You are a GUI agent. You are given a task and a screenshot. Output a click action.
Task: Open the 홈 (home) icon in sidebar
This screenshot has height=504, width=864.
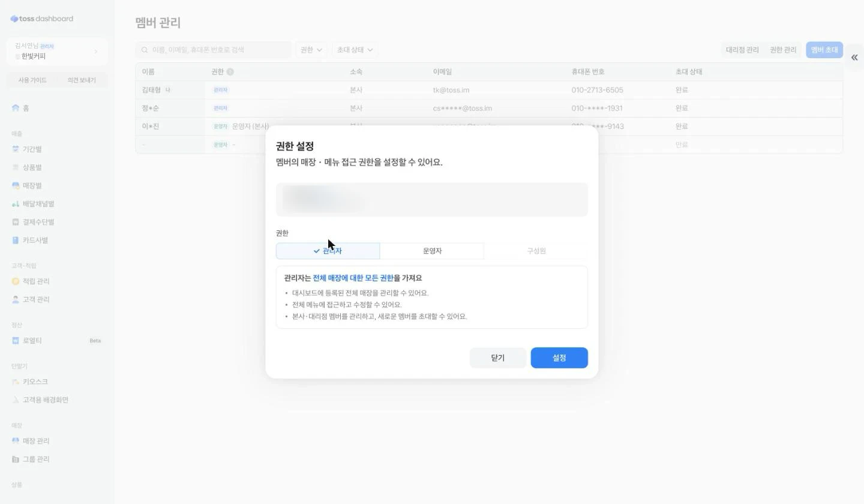16,108
